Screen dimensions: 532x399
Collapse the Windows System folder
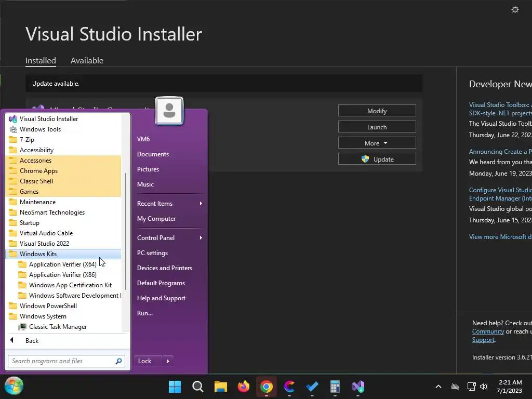tap(63, 316)
